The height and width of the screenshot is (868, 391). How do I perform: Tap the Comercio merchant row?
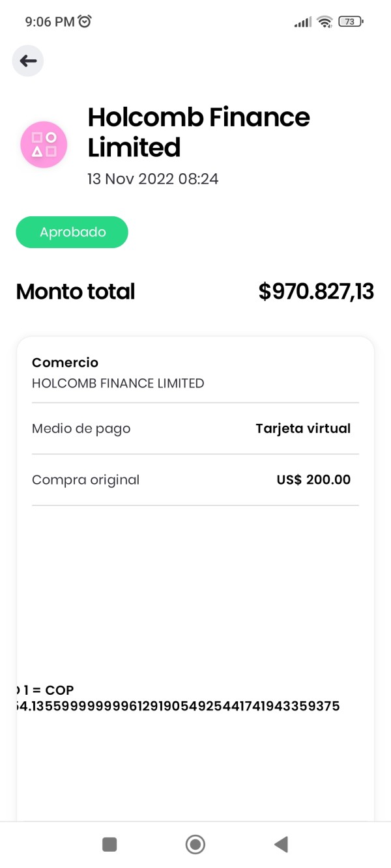(x=195, y=373)
